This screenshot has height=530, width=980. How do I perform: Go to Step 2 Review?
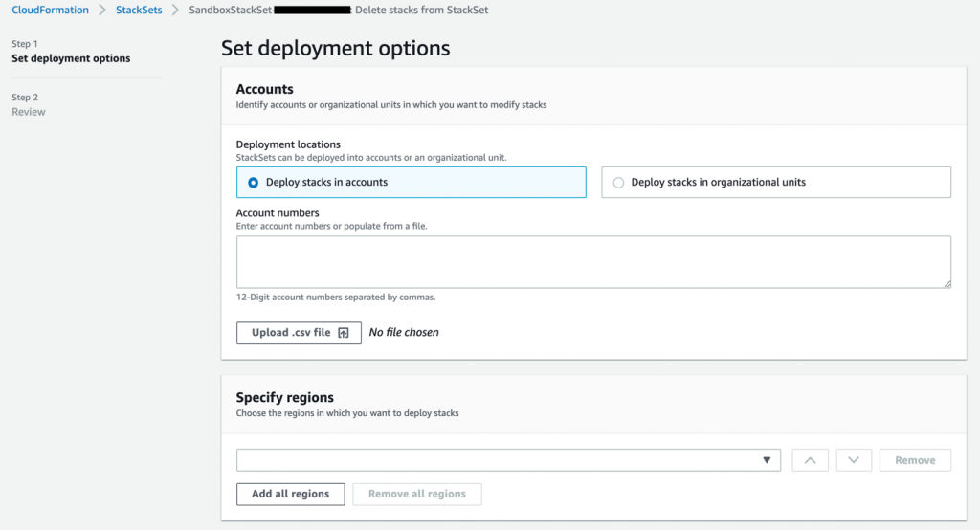tap(29, 112)
